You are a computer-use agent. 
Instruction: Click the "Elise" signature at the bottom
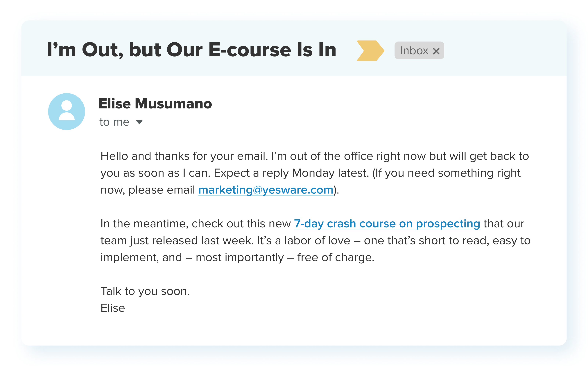point(113,308)
